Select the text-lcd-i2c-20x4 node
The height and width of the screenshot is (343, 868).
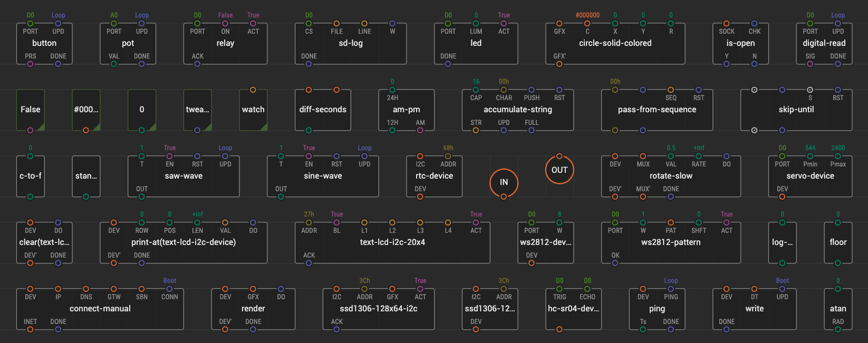point(392,243)
